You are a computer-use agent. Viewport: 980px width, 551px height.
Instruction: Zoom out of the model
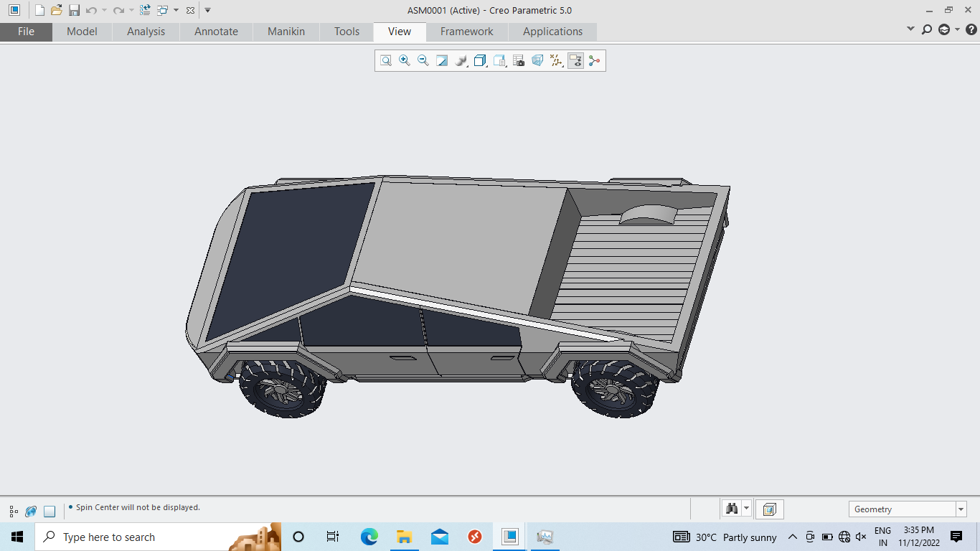(423, 61)
